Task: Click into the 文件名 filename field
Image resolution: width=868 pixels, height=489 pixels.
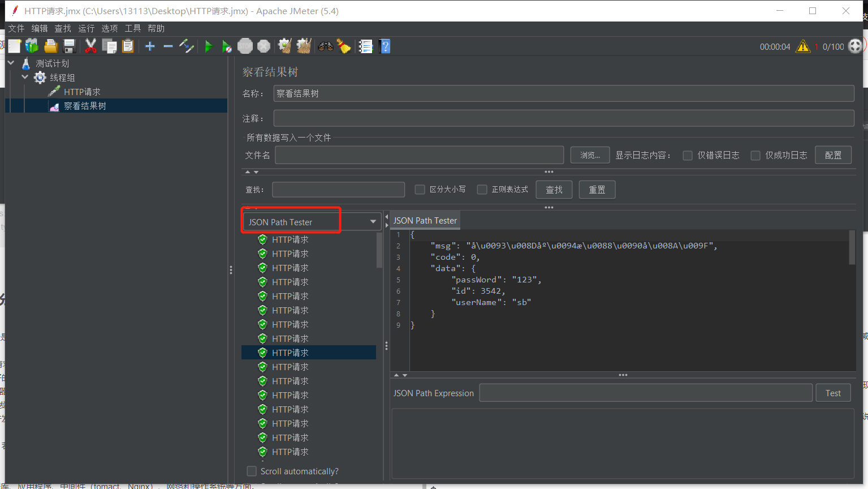Action: pos(419,155)
